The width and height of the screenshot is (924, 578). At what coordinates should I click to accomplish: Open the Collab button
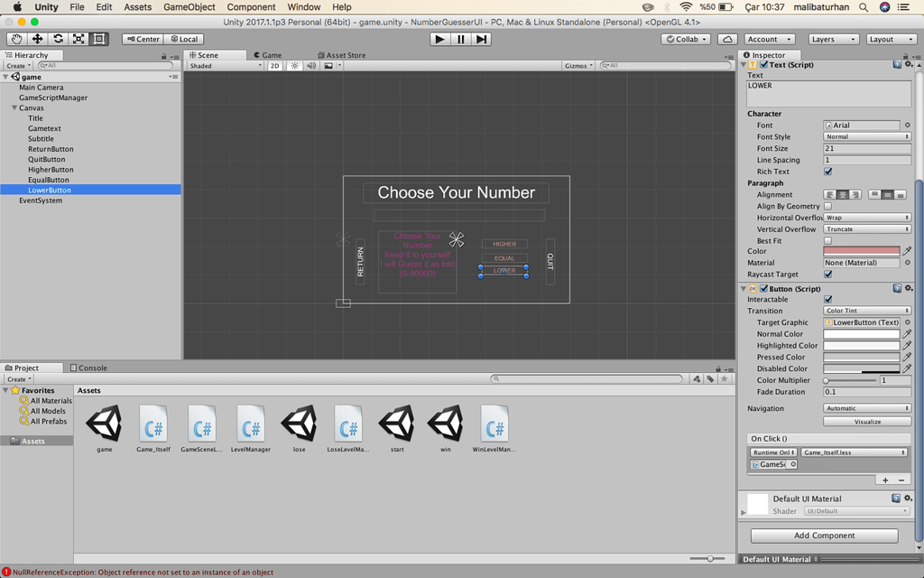tap(686, 39)
